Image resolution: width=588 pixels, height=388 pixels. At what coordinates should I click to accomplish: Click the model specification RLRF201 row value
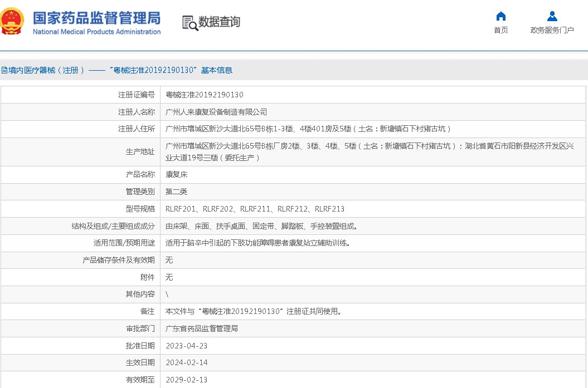click(x=255, y=209)
